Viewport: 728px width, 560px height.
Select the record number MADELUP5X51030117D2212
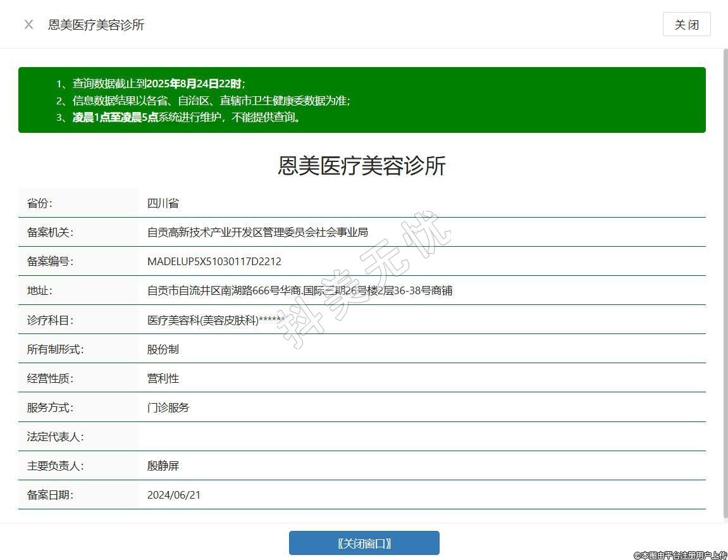tap(214, 261)
